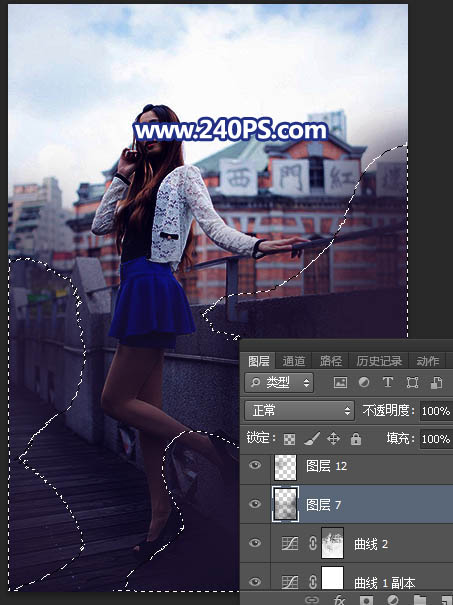Click the 不透明度 label
The height and width of the screenshot is (605, 453).
point(388,411)
